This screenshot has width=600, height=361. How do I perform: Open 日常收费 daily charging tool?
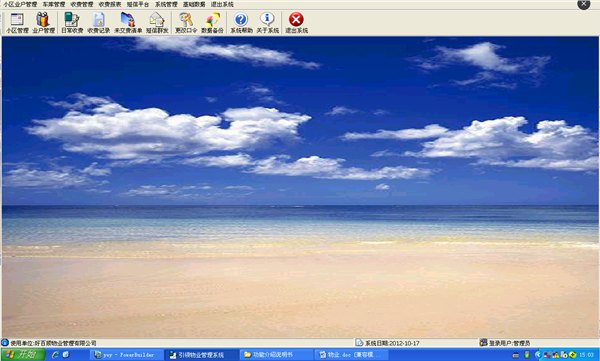pyautogui.click(x=72, y=23)
